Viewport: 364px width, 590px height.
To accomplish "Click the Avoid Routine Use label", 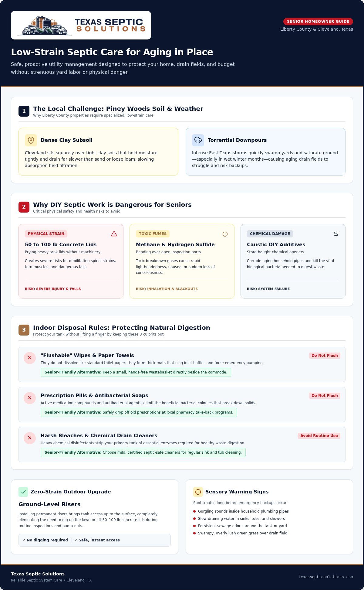I will click(319, 436).
